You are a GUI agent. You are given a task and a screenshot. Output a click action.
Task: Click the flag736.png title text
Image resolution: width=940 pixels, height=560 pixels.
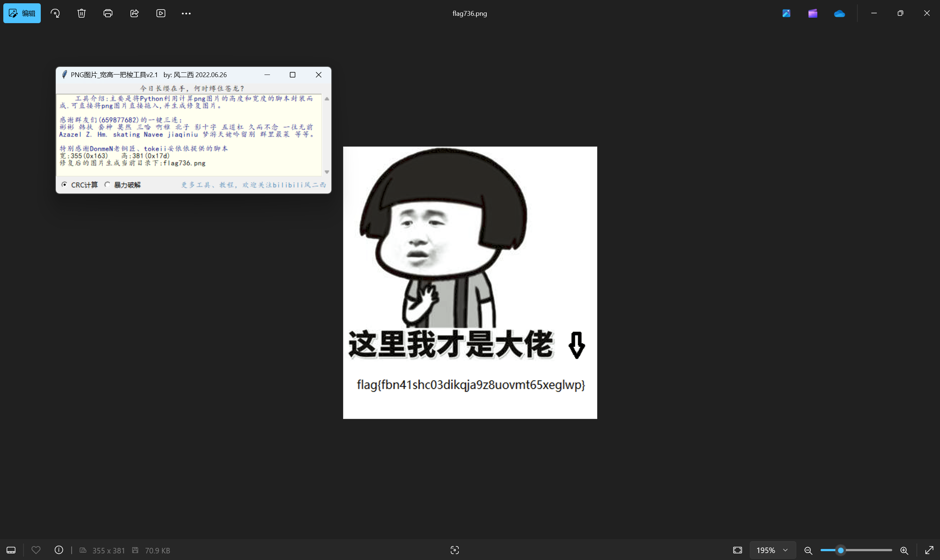(x=470, y=13)
